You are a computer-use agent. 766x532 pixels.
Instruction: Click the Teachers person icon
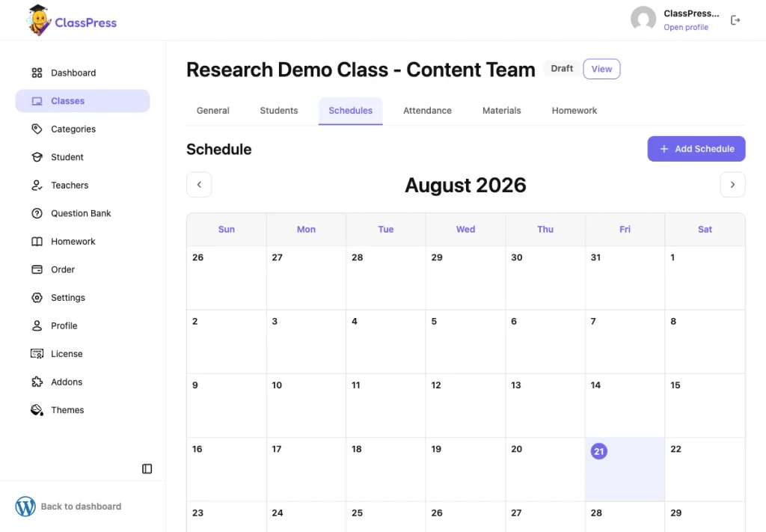tap(37, 185)
